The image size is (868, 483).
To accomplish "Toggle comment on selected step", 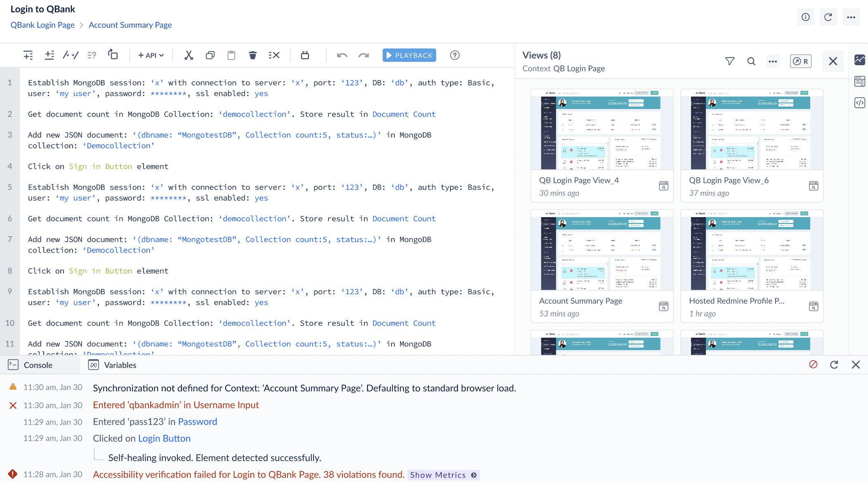I will (x=71, y=55).
